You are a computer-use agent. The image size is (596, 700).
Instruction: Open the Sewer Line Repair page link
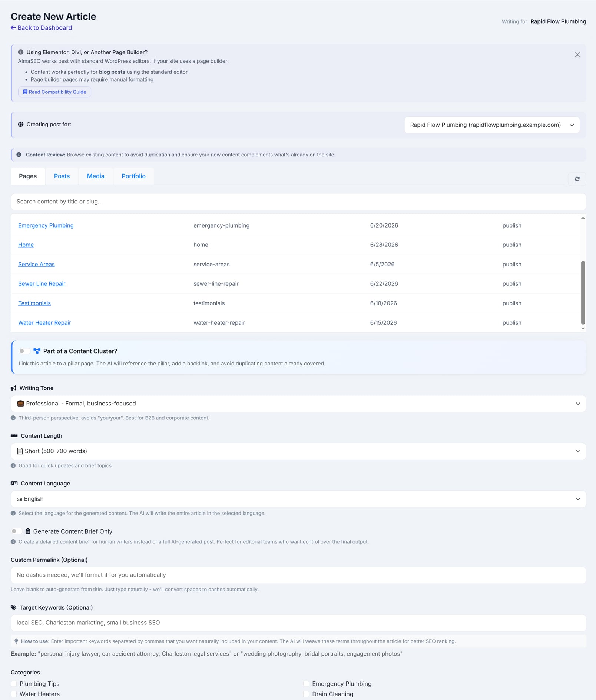(42, 283)
